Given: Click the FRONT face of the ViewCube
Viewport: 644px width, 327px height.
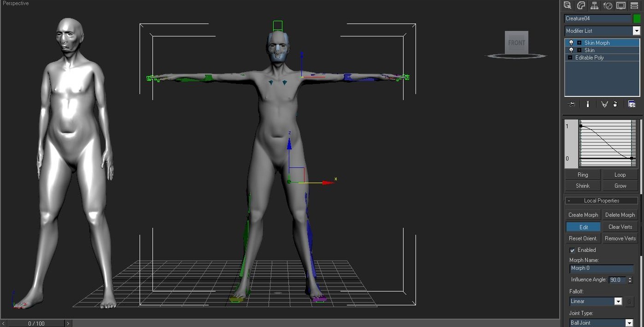Looking at the screenshot, I should pos(516,42).
